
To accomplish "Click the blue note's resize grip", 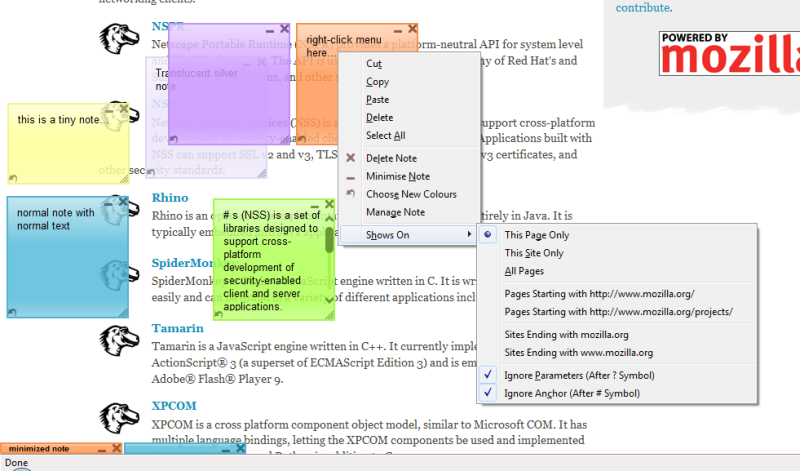I will (x=123, y=313).
